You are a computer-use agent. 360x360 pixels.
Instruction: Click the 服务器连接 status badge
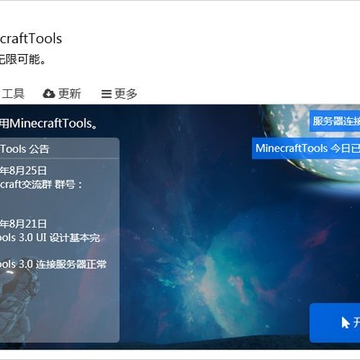click(335, 121)
